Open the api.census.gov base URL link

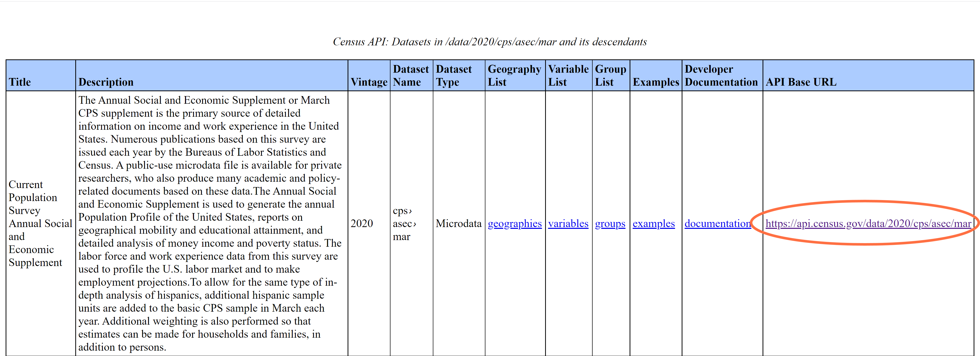(868, 223)
